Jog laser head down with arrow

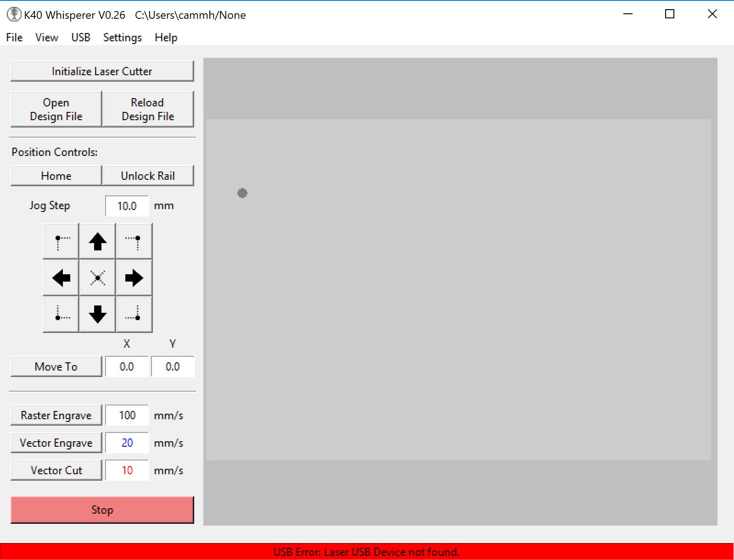(97, 314)
